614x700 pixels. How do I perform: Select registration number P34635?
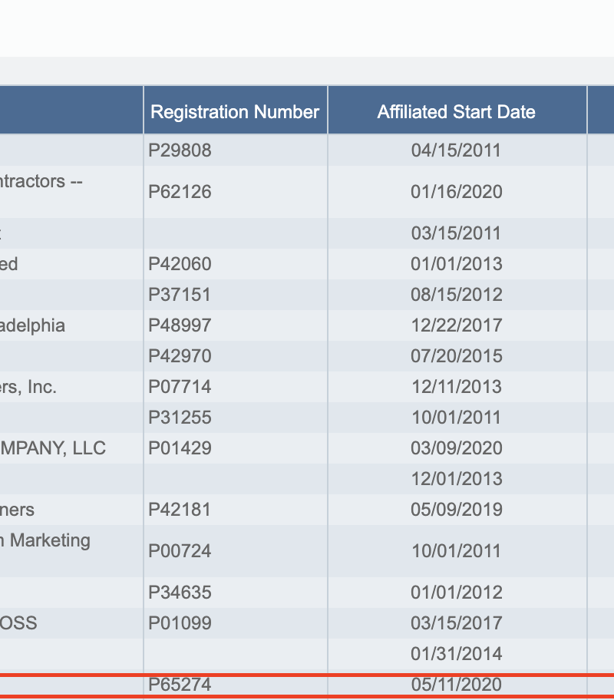click(180, 593)
